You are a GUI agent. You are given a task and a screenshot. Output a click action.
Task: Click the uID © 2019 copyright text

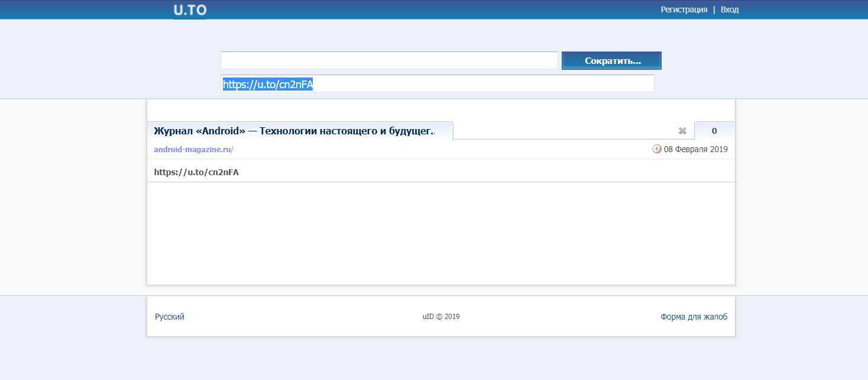[x=441, y=317]
